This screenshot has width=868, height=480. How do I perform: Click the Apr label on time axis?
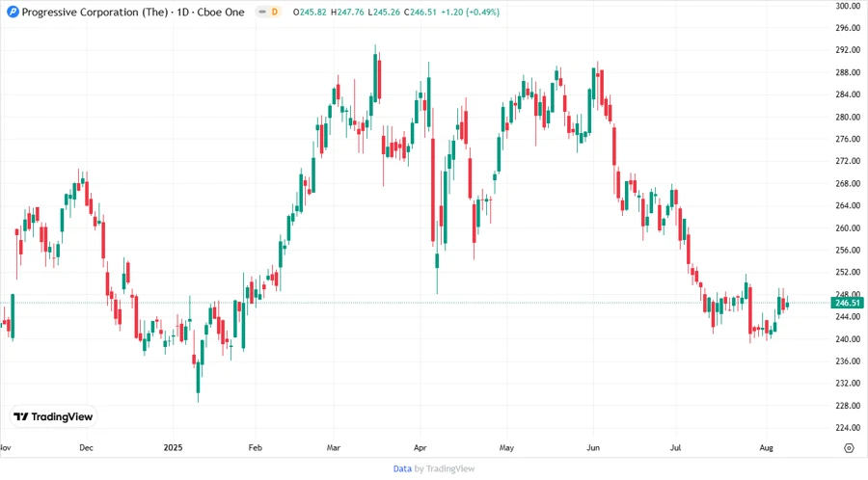420,447
